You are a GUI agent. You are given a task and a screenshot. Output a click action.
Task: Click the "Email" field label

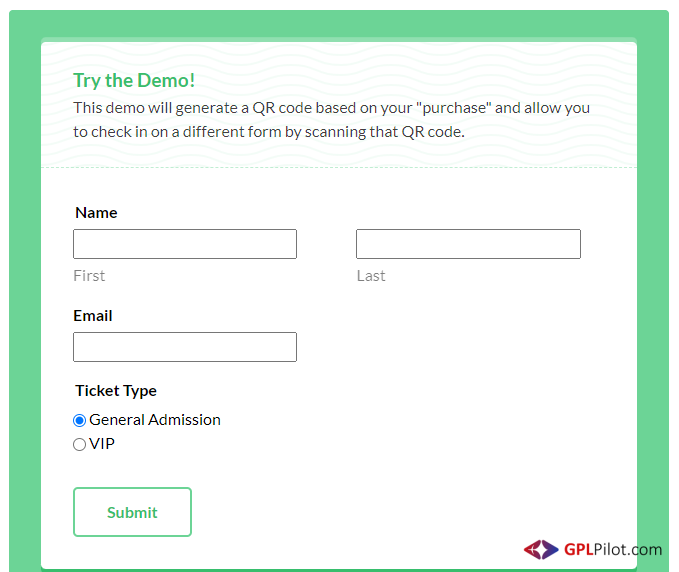click(x=93, y=316)
